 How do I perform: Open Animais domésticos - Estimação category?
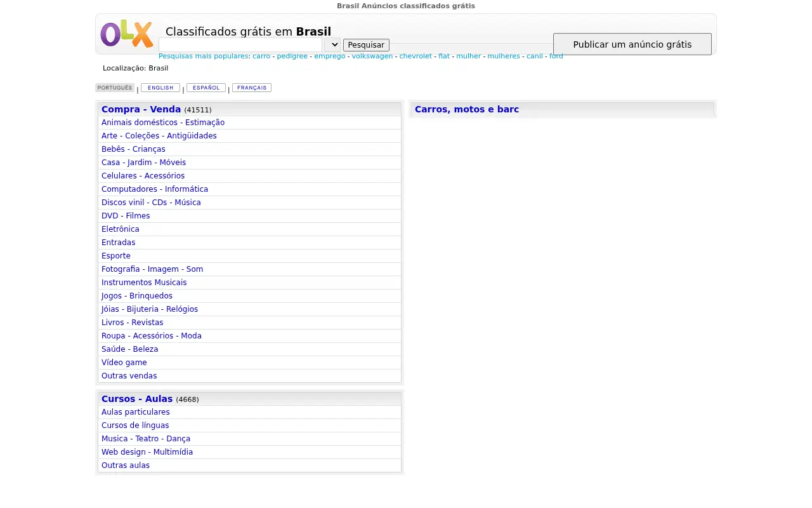163,123
